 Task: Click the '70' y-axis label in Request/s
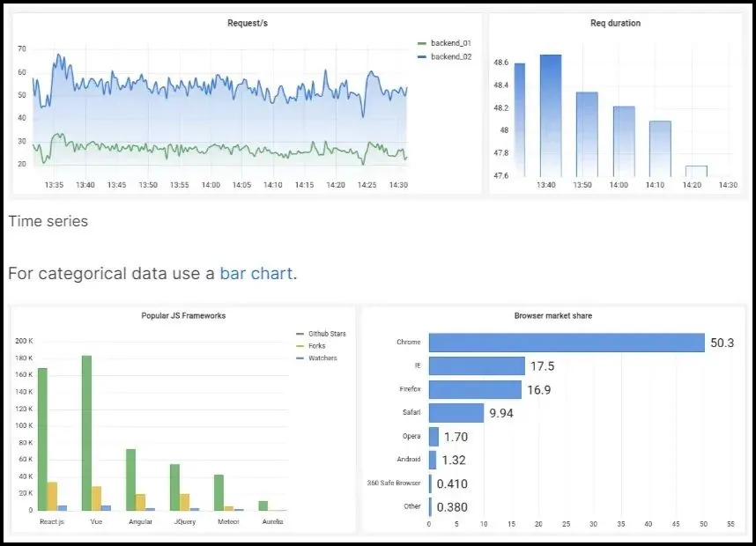[x=22, y=48]
